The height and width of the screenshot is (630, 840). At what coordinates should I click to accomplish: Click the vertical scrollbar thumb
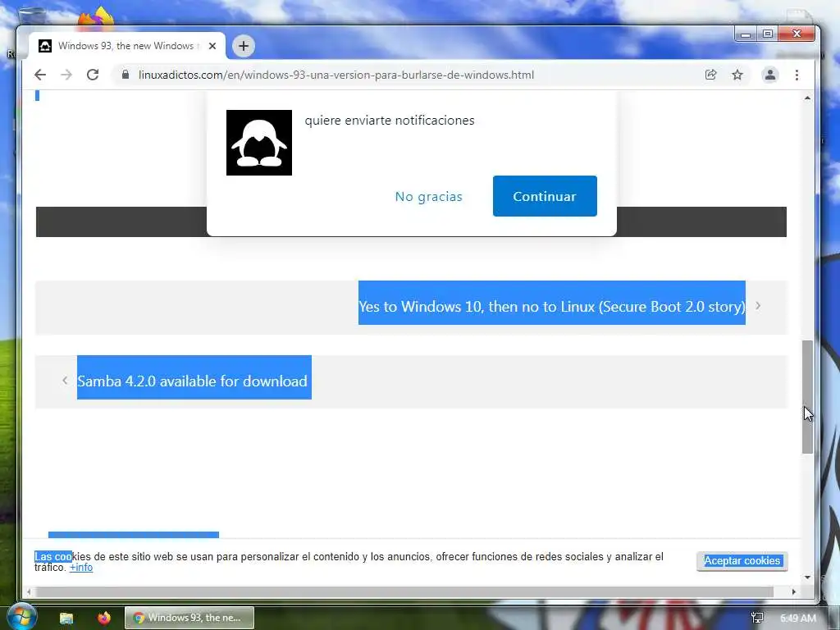click(x=807, y=397)
